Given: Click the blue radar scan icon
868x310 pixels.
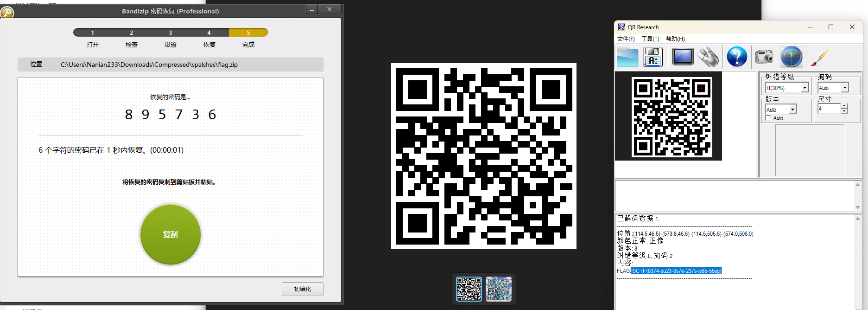Looking at the screenshot, I should click(x=791, y=57).
